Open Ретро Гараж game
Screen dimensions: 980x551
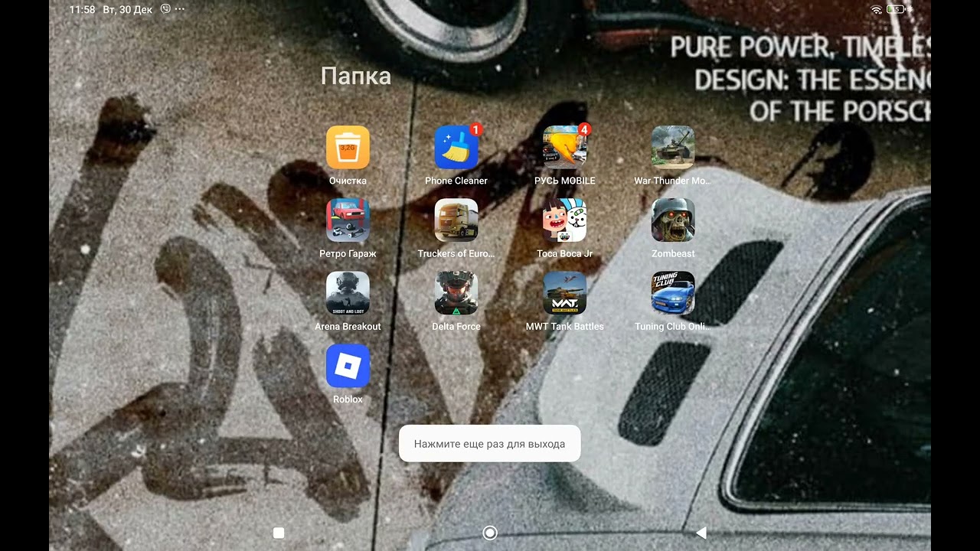tap(348, 220)
